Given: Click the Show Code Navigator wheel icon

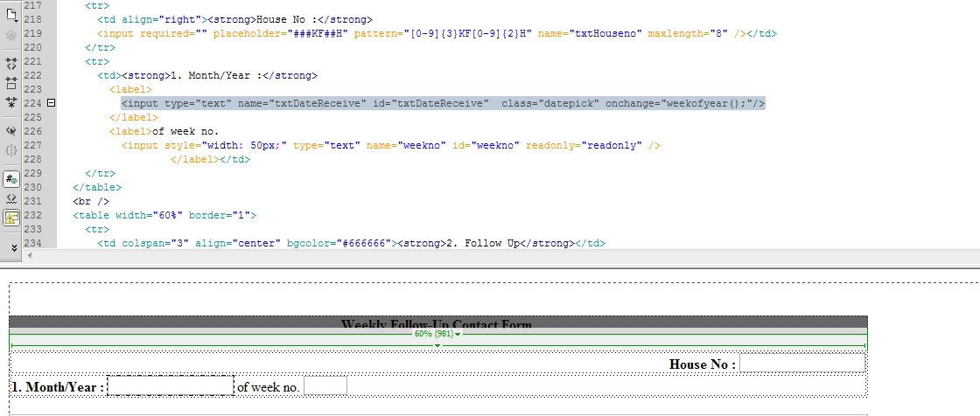Looking at the screenshot, I should 11,36.
